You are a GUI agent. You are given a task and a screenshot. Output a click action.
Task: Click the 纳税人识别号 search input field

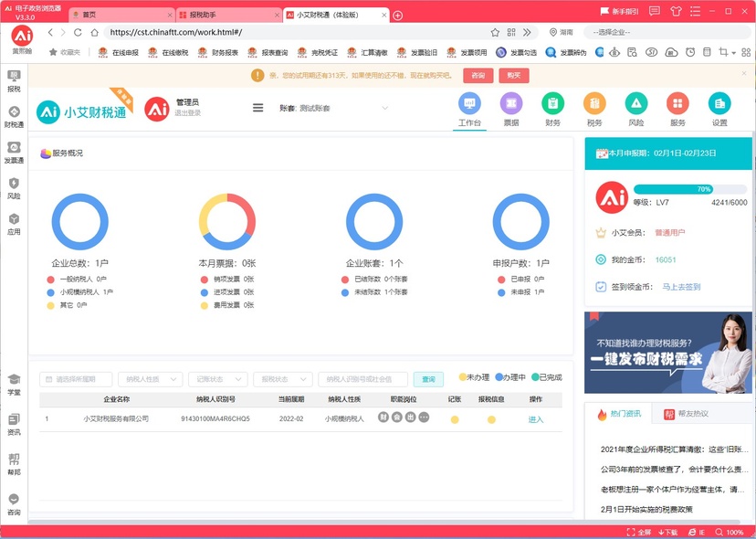[x=362, y=379]
